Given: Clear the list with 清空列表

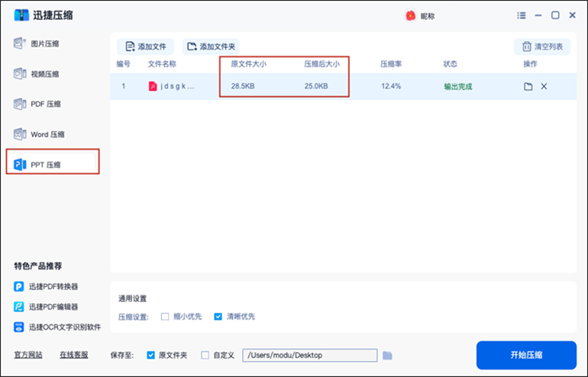Looking at the screenshot, I should 542,47.
